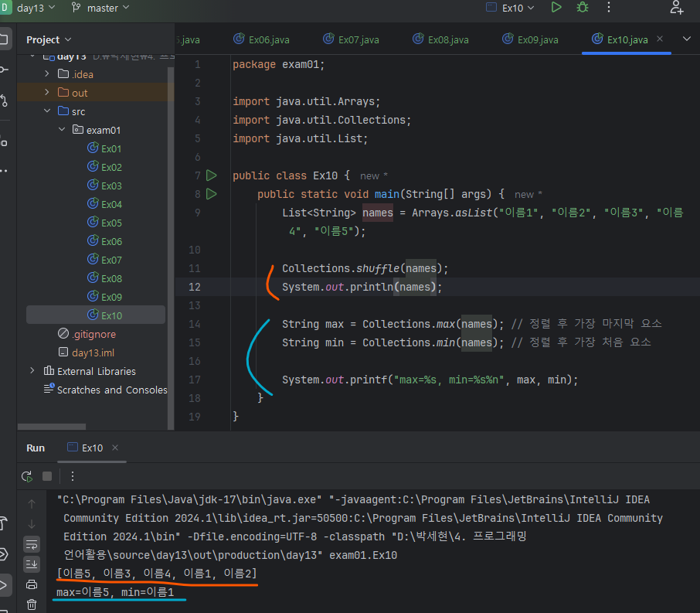Stop the running process in Run panel
700x613 pixels.
(47, 476)
